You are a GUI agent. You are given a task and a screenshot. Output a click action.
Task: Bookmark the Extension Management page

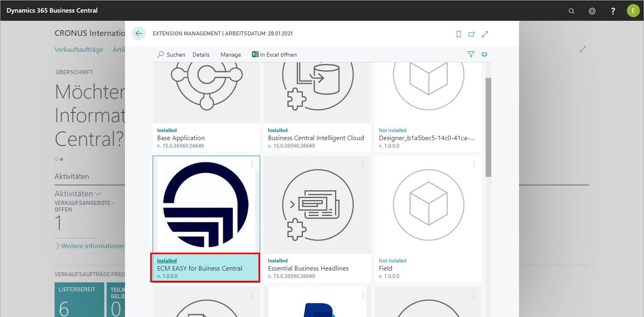459,34
